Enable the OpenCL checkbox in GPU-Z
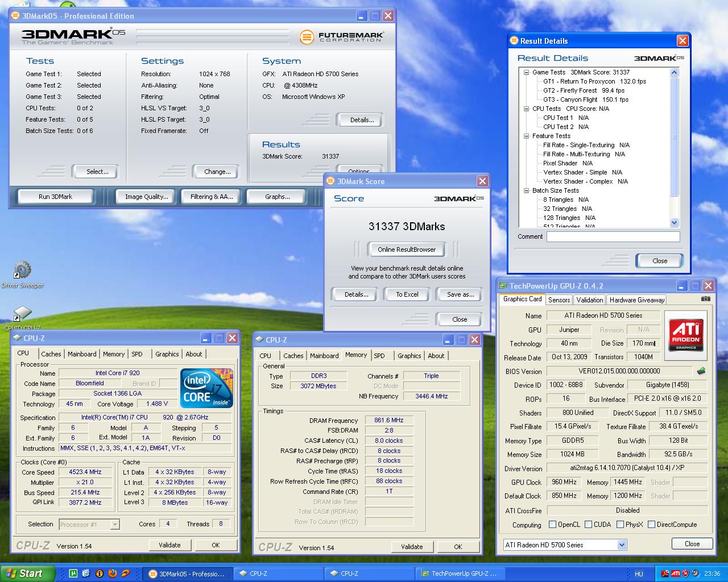Image resolution: width=728 pixels, height=582 pixels. (552, 525)
